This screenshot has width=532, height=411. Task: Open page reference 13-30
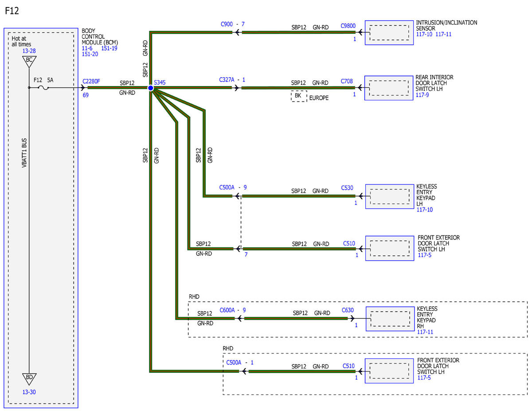point(29,392)
